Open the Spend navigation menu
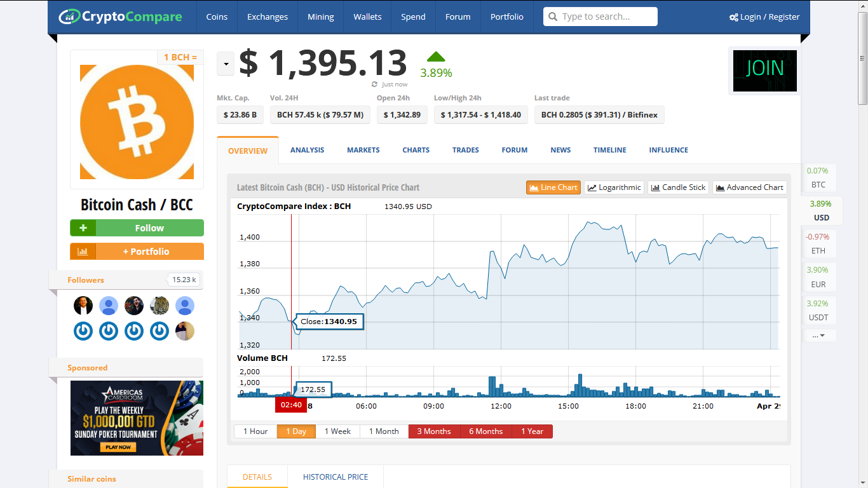The height and width of the screenshot is (488, 868). [414, 17]
